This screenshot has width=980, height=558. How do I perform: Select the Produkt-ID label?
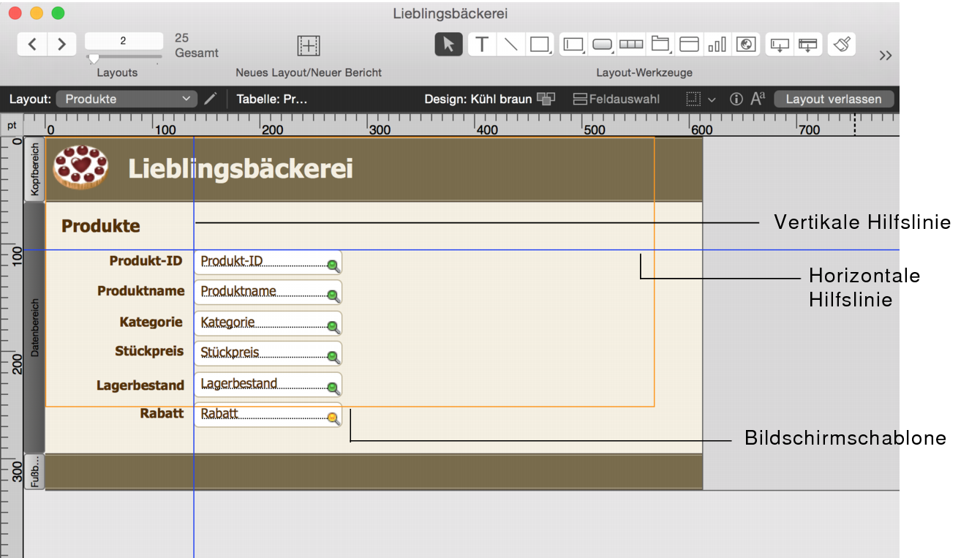(146, 261)
